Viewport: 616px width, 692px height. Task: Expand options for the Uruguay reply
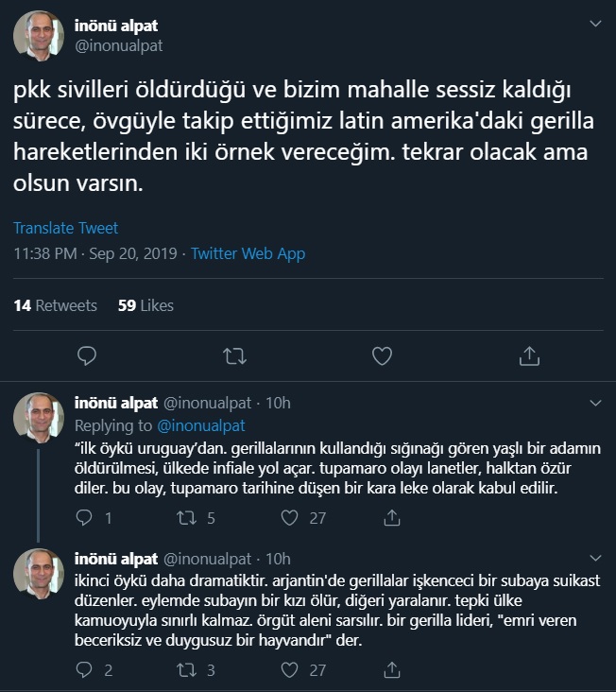(x=595, y=403)
